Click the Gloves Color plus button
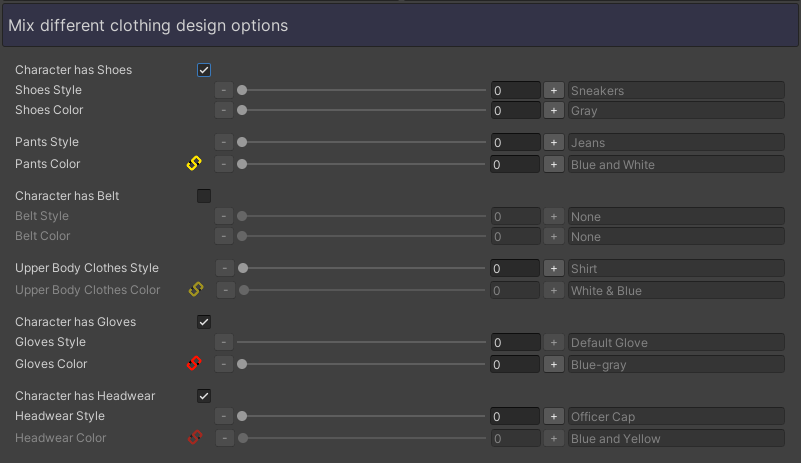 click(554, 364)
